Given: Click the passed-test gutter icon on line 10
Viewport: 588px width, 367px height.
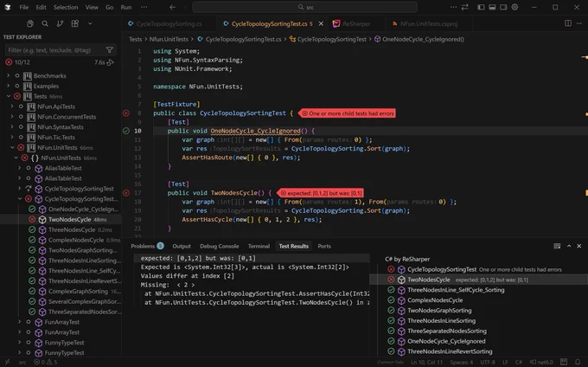Looking at the screenshot, I should click(126, 131).
